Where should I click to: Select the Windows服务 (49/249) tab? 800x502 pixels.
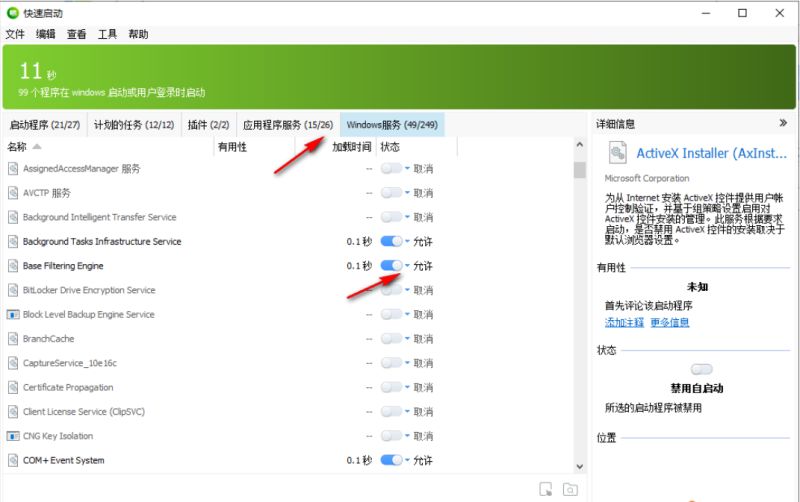[392, 124]
